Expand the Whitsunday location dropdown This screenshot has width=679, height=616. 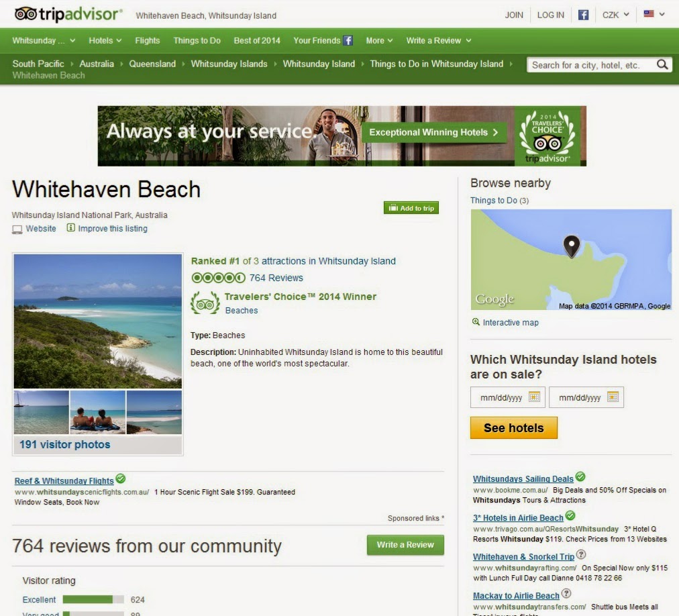coord(44,41)
